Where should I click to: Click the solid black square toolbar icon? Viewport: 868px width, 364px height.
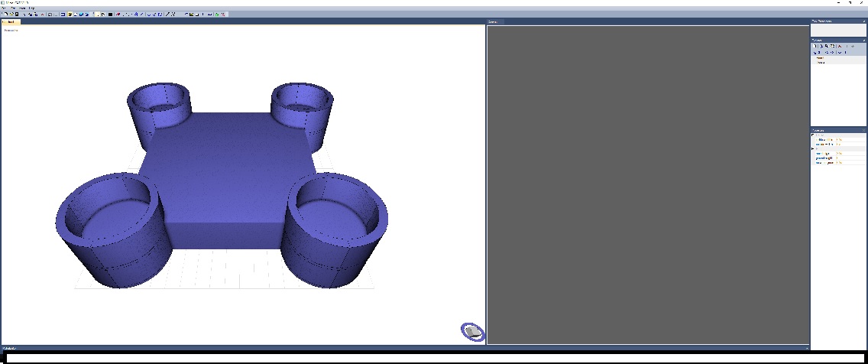click(x=111, y=15)
